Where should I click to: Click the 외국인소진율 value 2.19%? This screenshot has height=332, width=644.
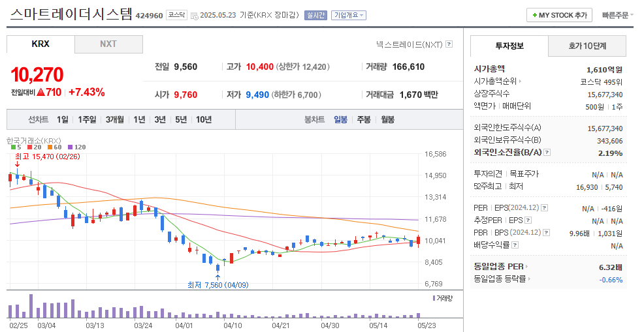[610, 153]
